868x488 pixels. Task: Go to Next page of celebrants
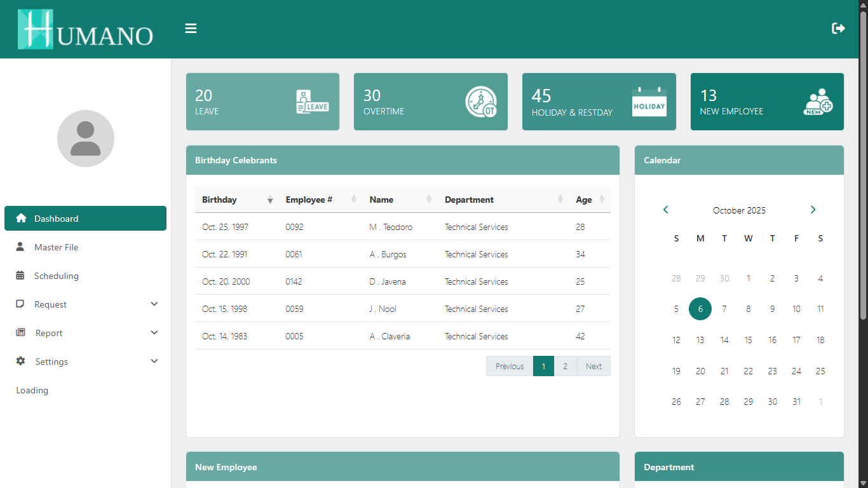point(593,366)
